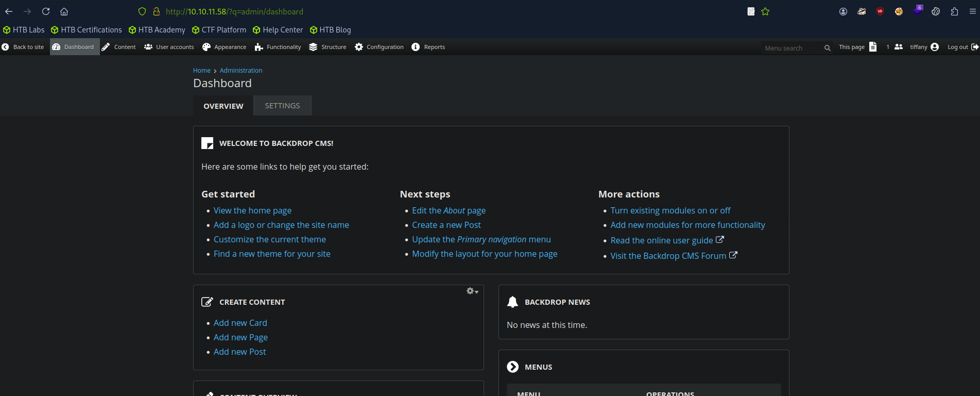Click the Administration breadcrumb link
Screen dimensions: 980x396
tap(240, 71)
